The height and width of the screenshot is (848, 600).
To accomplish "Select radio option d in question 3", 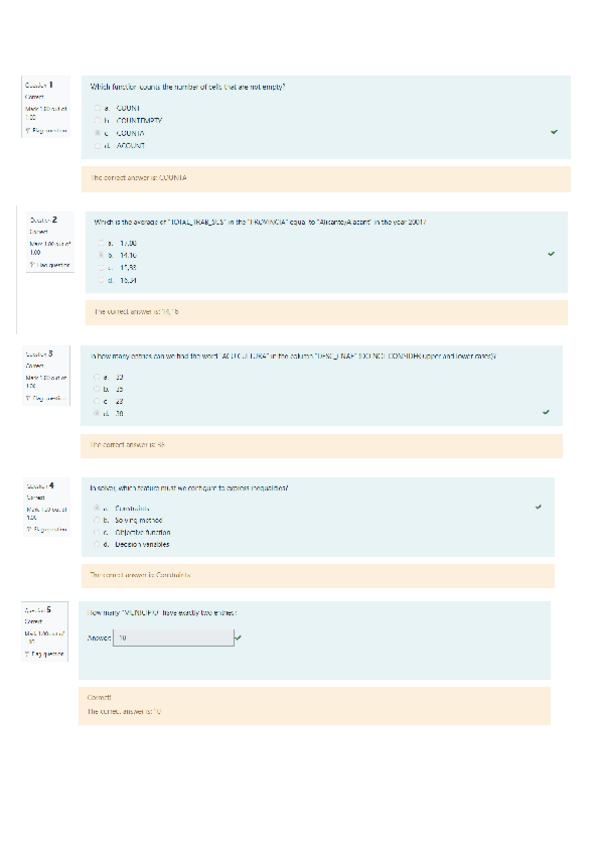I will click(96, 412).
